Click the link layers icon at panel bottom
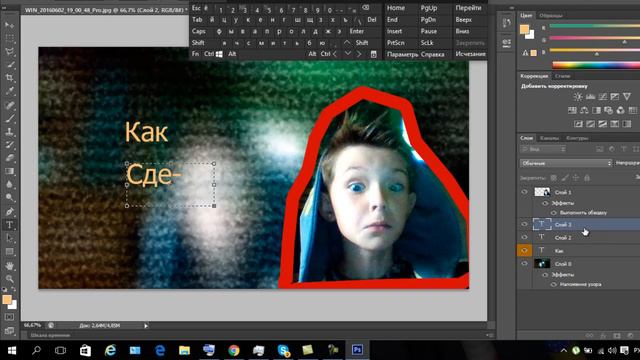The width and height of the screenshot is (640, 360). point(589,336)
